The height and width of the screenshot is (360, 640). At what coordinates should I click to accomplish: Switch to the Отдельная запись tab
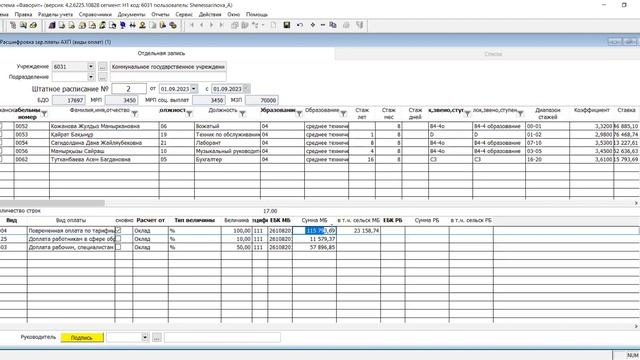tap(161, 53)
